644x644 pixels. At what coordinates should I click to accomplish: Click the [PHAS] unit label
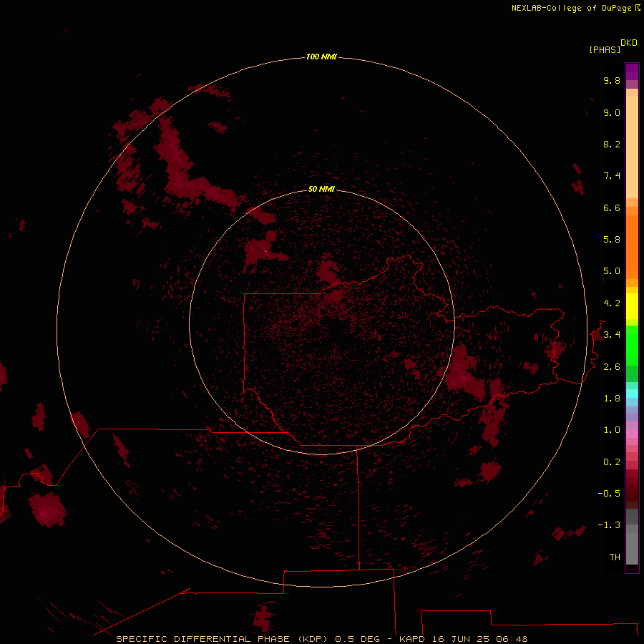605,49
